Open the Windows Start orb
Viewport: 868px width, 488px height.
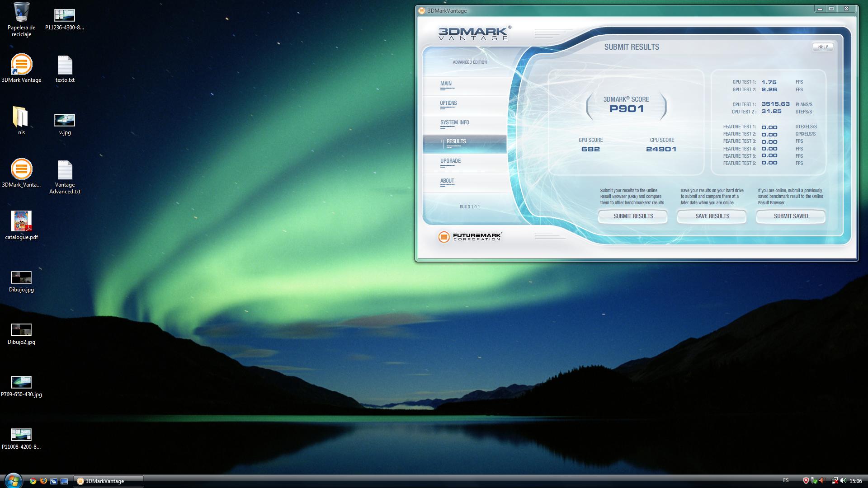pyautogui.click(x=13, y=480)
